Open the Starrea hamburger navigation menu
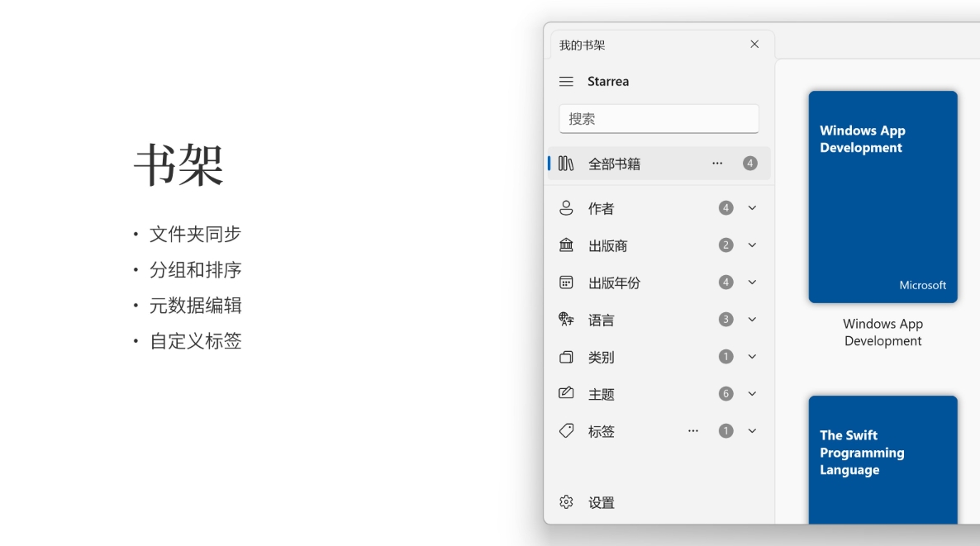 point(567,81)
